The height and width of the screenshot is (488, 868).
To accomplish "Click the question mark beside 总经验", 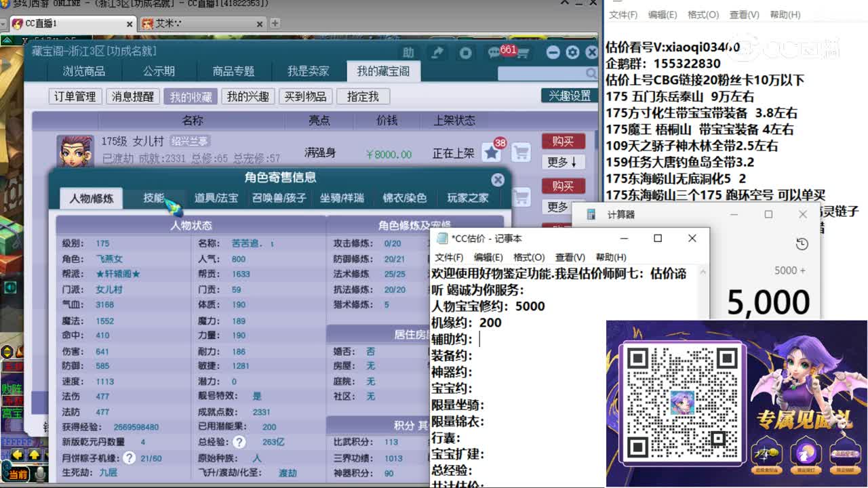I will 239,442.
